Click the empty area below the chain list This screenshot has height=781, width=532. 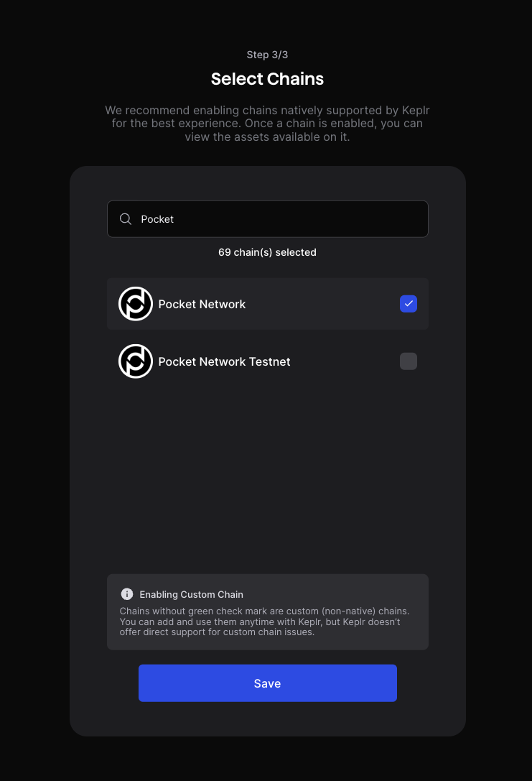268,479
